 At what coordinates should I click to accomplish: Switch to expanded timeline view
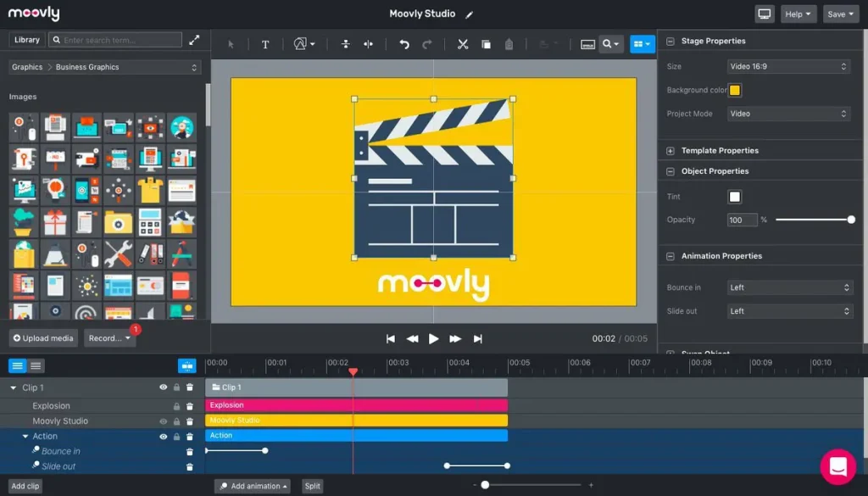[17, 365]
